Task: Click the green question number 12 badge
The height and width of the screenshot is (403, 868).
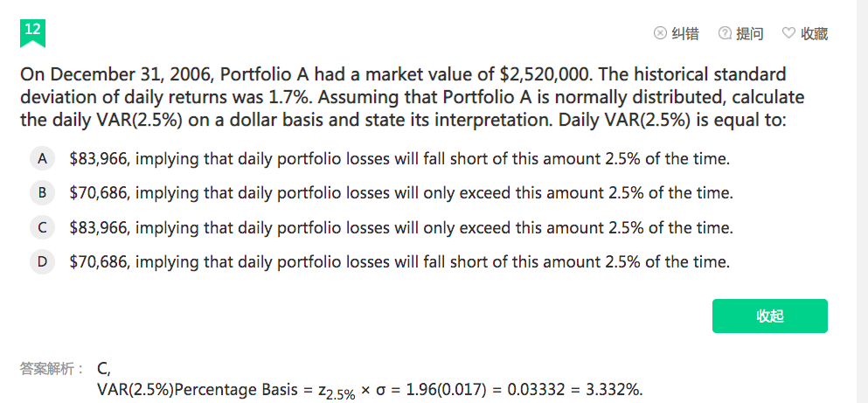Action: click(x=32, y=32)
